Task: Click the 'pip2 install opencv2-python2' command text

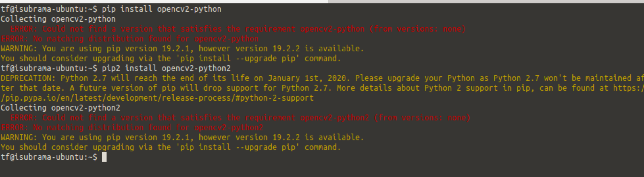Action: click(166, 68)
